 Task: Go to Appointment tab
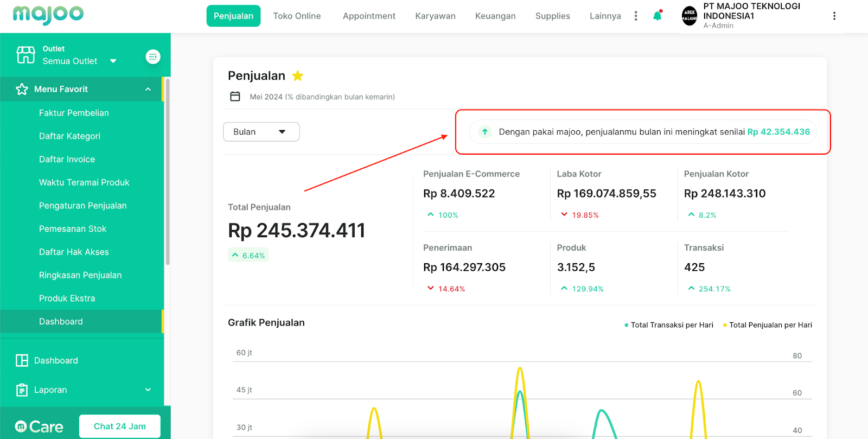coord(369,16)
